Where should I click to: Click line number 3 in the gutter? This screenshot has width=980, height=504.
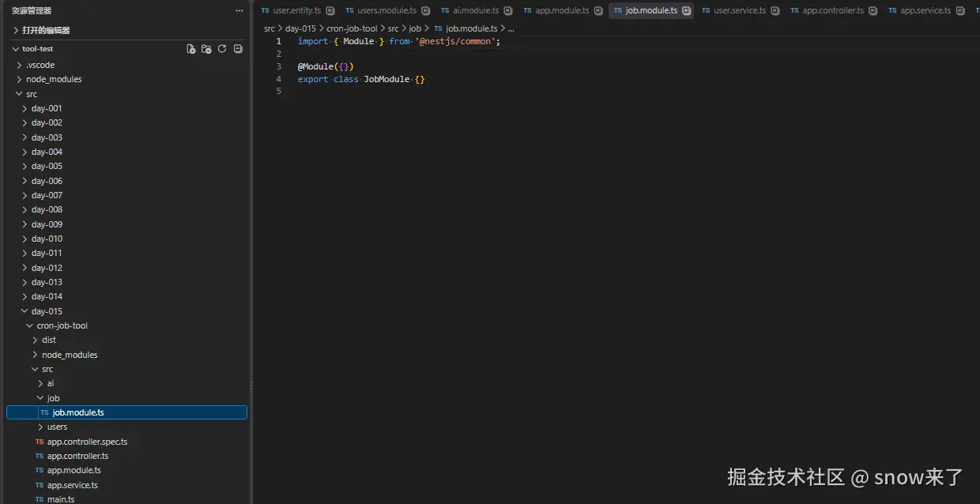[x=278, y=66]
